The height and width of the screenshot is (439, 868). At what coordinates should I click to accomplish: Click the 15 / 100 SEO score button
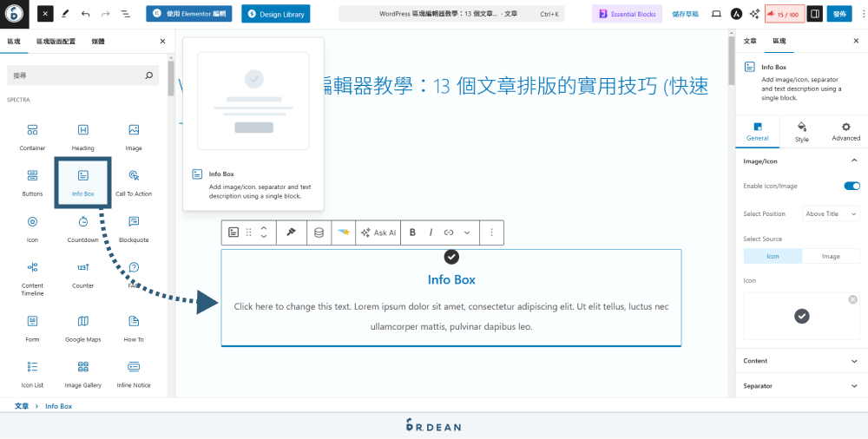[785, 14]
